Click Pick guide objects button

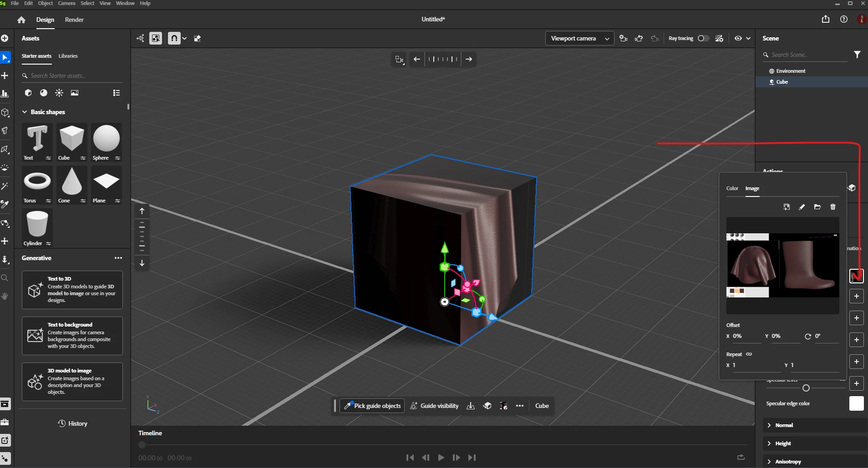pyautogui.click(x=372, y=406)
